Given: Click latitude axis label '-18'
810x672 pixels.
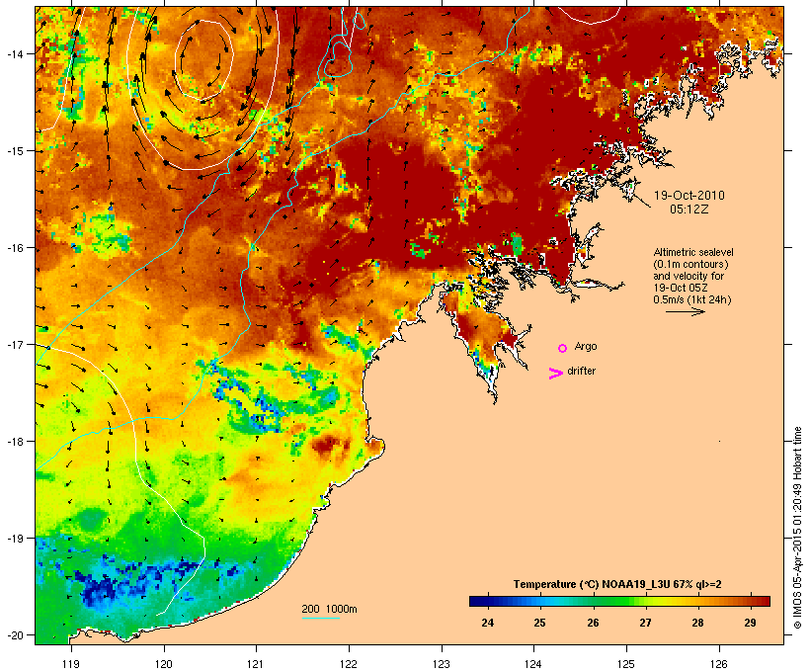Looking at the screenshot, I should click(x=14, y=441).
